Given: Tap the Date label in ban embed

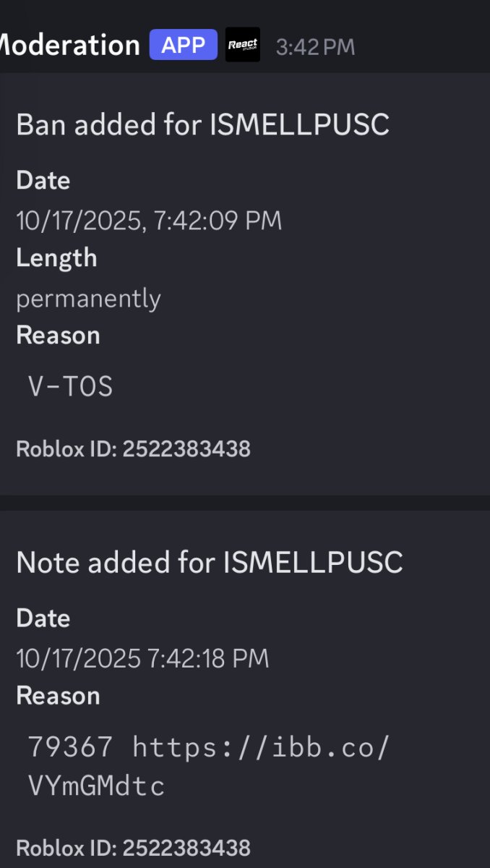Looking at the screenshot, I should (x=43, y=180).
